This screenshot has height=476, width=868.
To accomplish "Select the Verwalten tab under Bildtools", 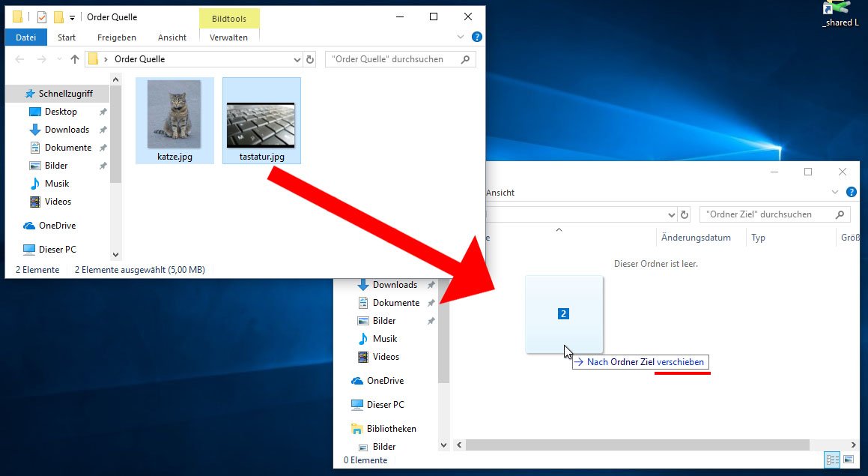I will point(228,37).
